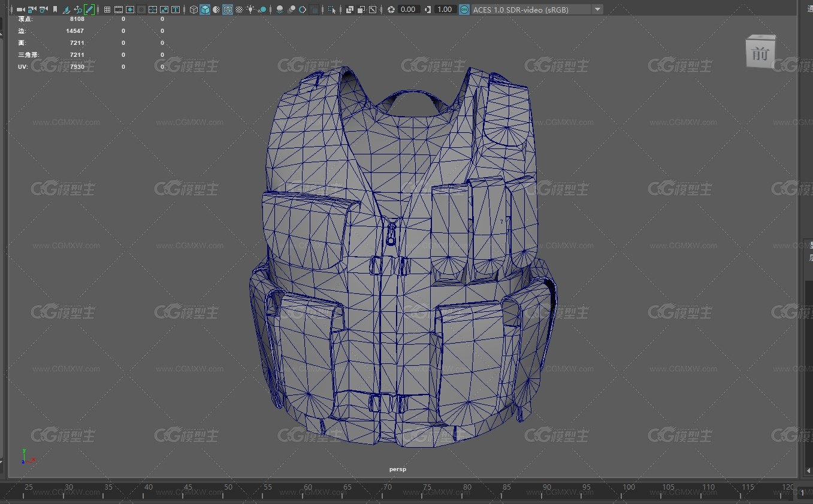Toggle the Gate Mask icon
The height and width of the screenshot is (504, 813).
click(141, 10)
